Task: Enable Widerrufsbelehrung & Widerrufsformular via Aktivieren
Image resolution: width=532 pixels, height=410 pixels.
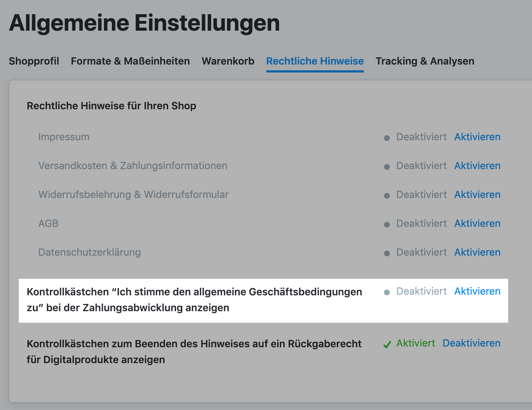Action: click(x=477, y=195)
